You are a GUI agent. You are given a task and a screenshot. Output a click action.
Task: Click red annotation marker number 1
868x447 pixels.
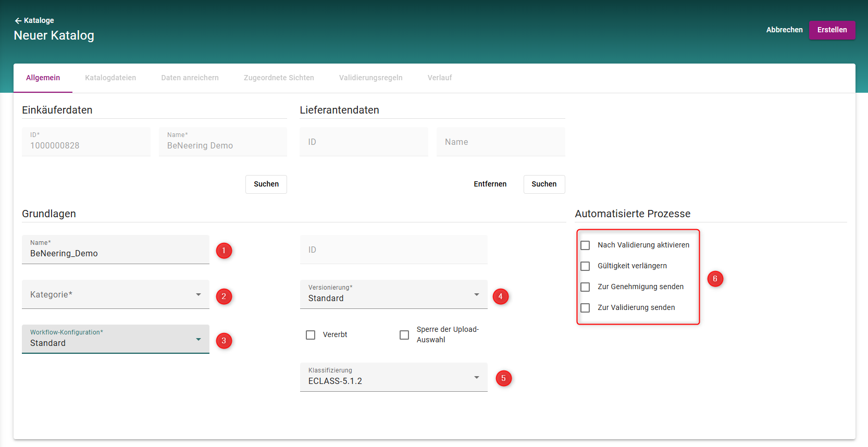[x=224, y=251]
